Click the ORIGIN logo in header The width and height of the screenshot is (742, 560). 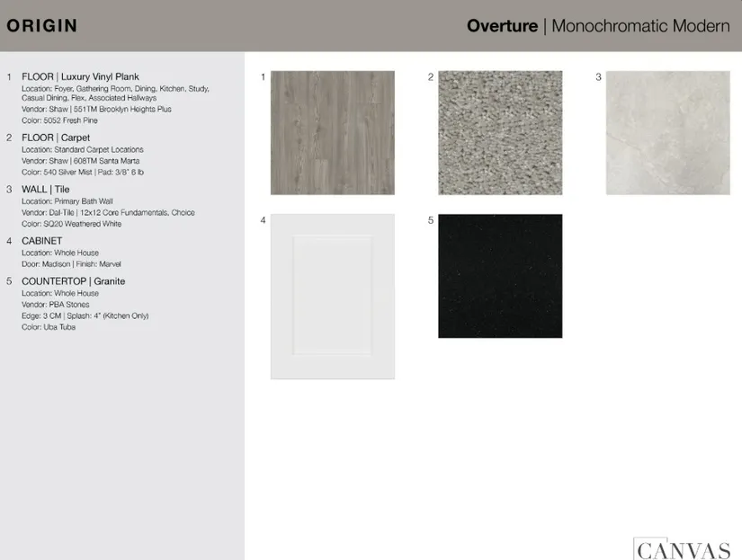(41, 26)
